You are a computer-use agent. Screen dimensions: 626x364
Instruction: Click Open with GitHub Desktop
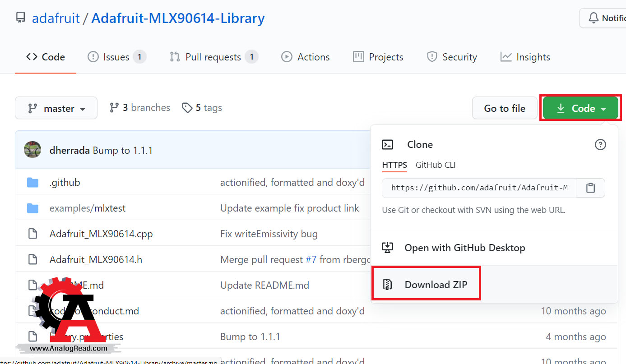[465, 248]
